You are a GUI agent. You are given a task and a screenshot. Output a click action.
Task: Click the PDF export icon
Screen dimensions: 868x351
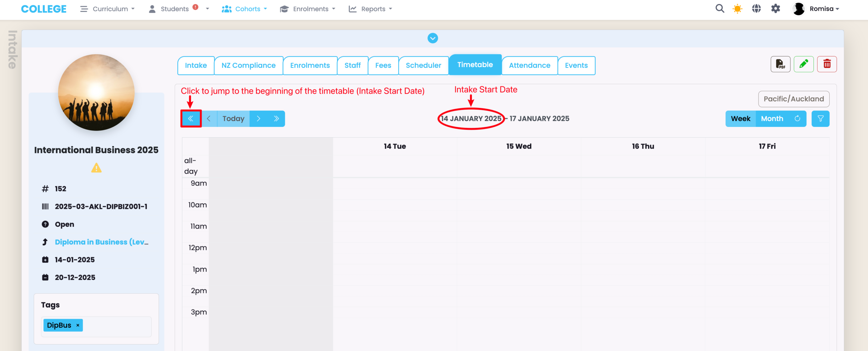pyautogui.click(x=780, y=64)
